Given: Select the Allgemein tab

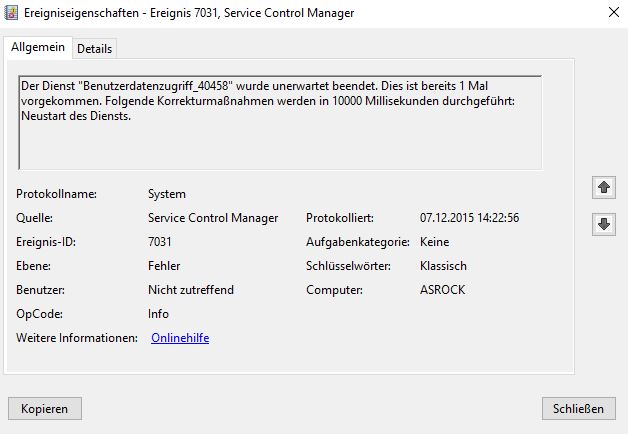Looking at the screenshot, I should coord(38,47).
